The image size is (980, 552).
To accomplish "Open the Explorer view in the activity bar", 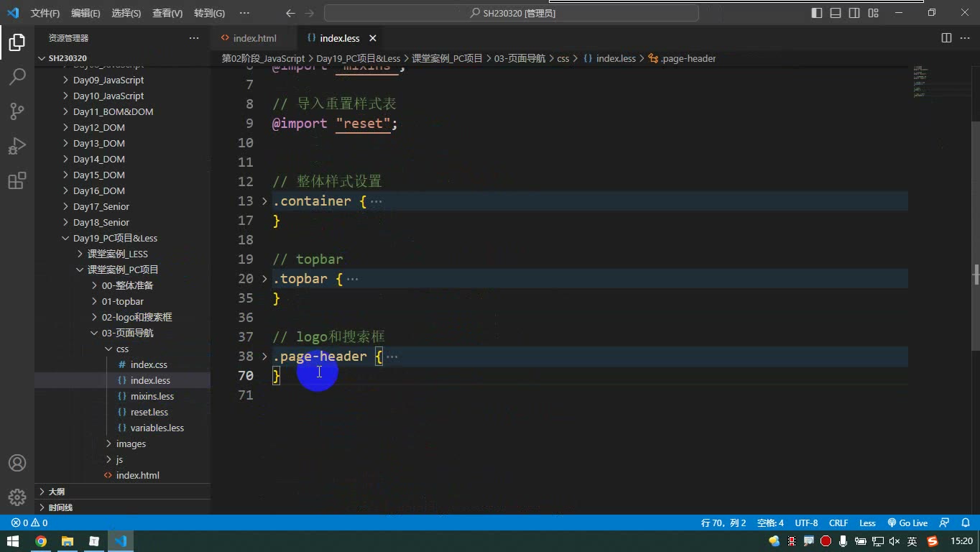I will [x=17, y=42].
